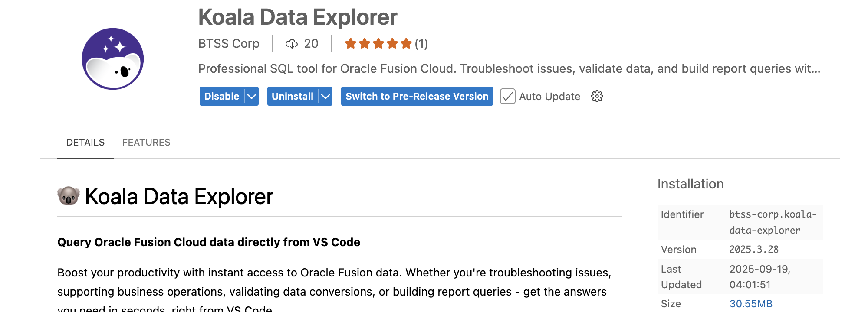Viewport: 868px width, 312px height.
Task: Click the five-star rating icons
Action: pyautogui.click(x=378, y=44)
